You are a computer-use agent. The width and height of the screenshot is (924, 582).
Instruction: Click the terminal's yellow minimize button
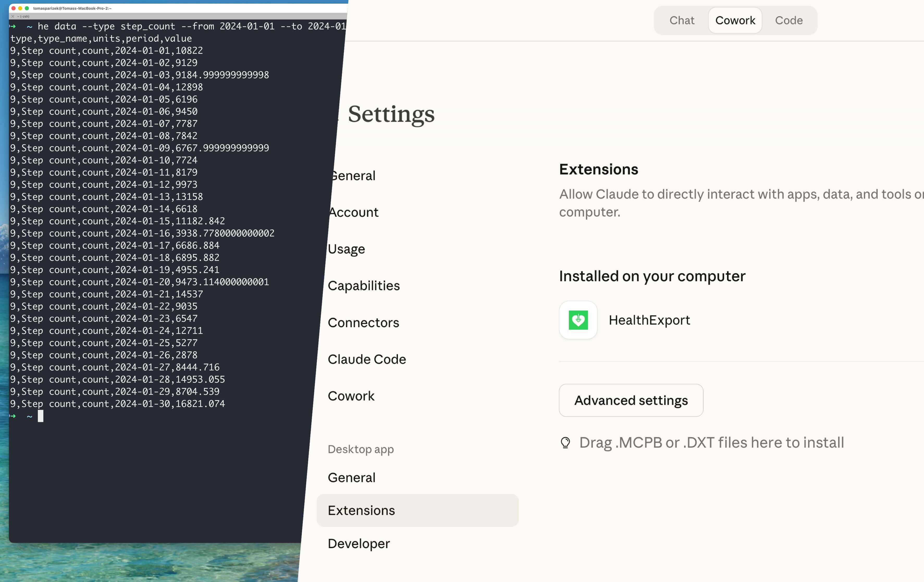(20, 8)
